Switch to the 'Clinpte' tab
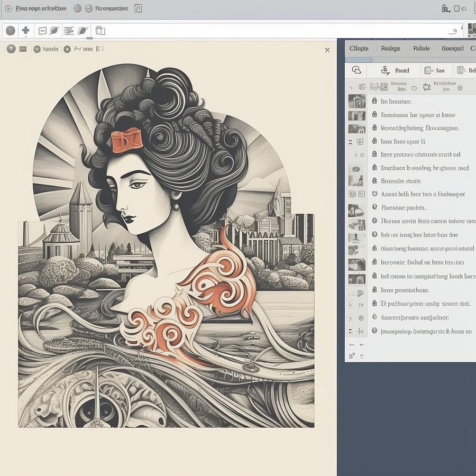 (x=359, y=48)
